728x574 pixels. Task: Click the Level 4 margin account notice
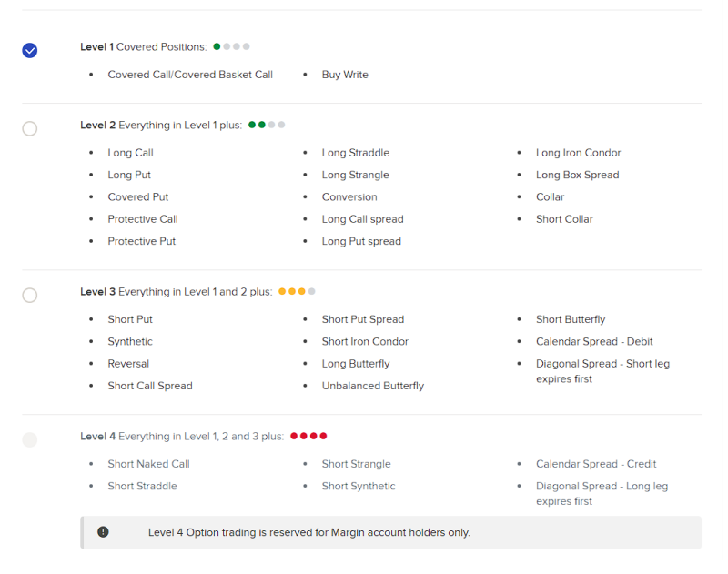point(309,532)
